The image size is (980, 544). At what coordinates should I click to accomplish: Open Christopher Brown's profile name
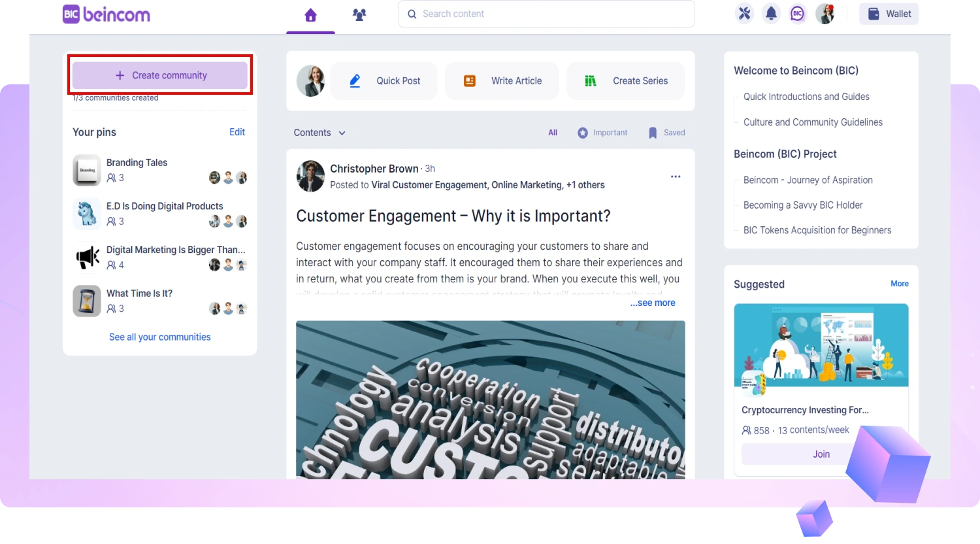tap(374, 169)
